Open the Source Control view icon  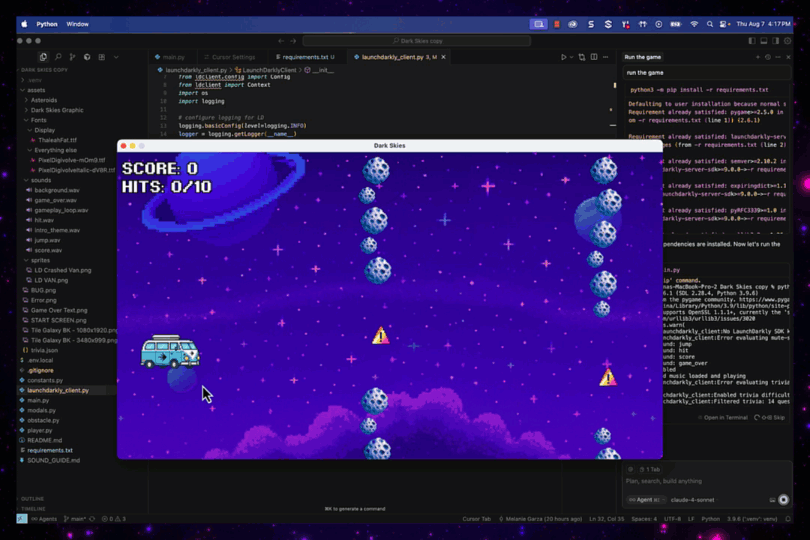pos(72,57)
